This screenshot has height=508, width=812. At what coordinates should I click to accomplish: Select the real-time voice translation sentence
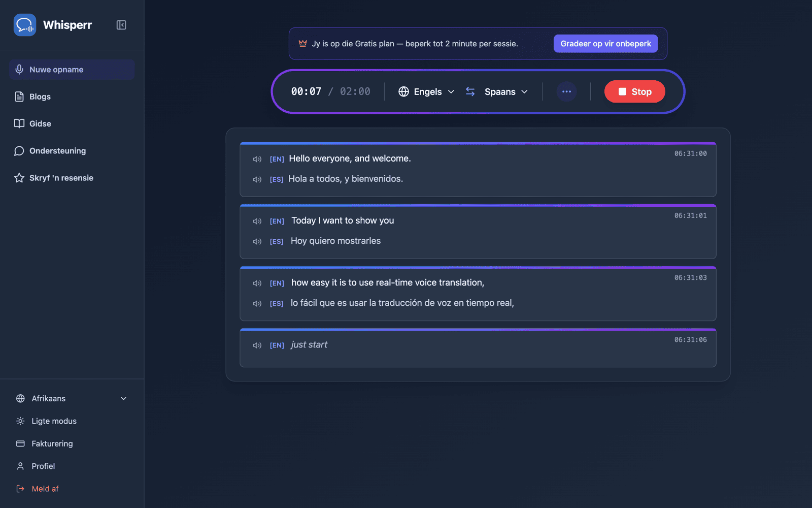(x=388, y=282)
